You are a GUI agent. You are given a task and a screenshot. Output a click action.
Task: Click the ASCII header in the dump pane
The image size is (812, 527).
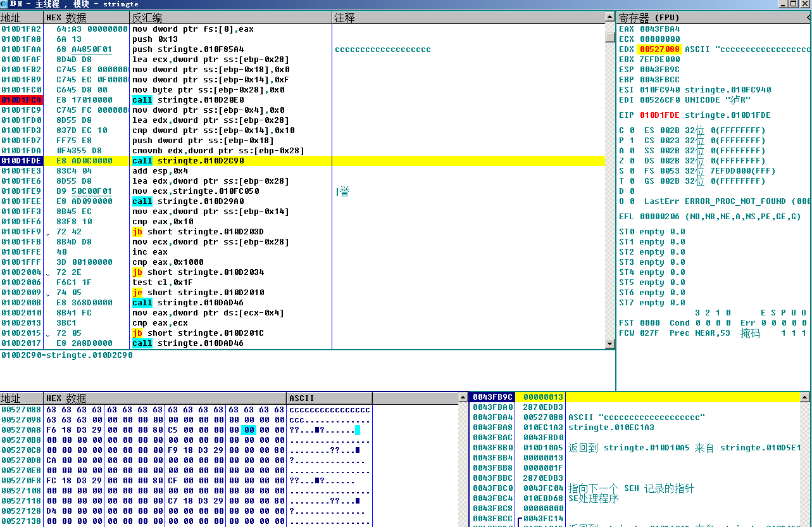[x=330, y=398]
